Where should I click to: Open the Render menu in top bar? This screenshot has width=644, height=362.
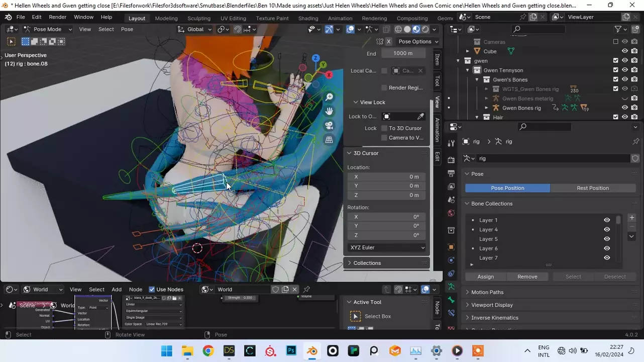(57, 17)
